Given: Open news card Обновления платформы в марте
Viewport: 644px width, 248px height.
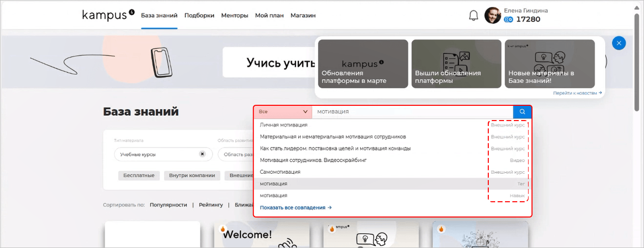Looking at the screenshot, I should [x=363, y=64].
